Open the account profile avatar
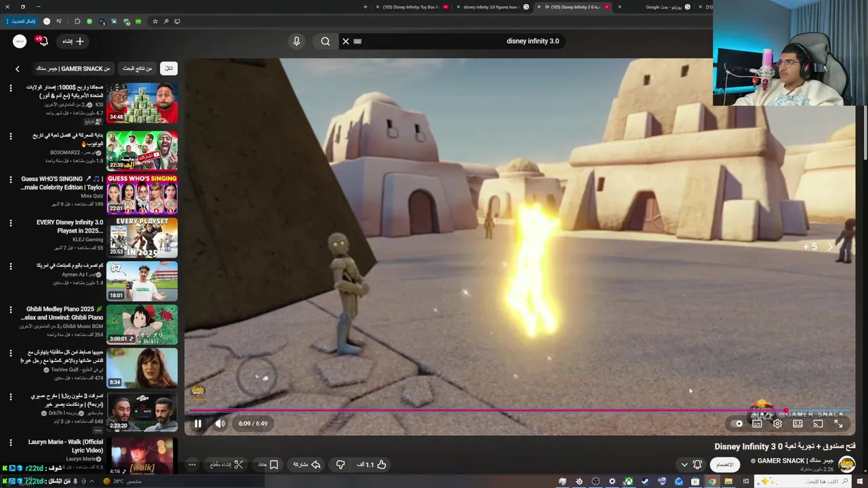The height and width of the screenshot is (488, 868). point(20,41)
